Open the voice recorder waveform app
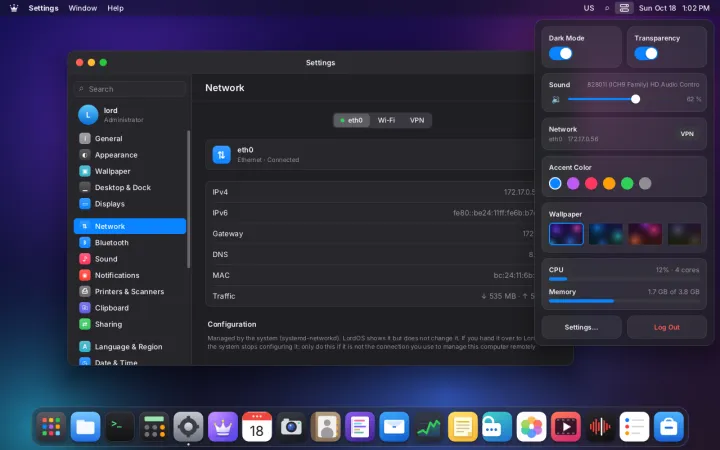720x450 pixels. [600, 427]
